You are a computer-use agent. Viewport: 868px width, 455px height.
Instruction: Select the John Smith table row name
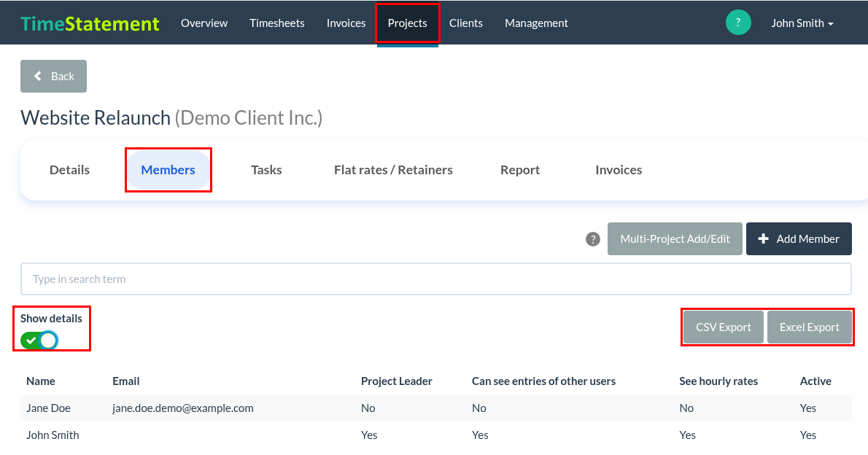pos(53,435)
